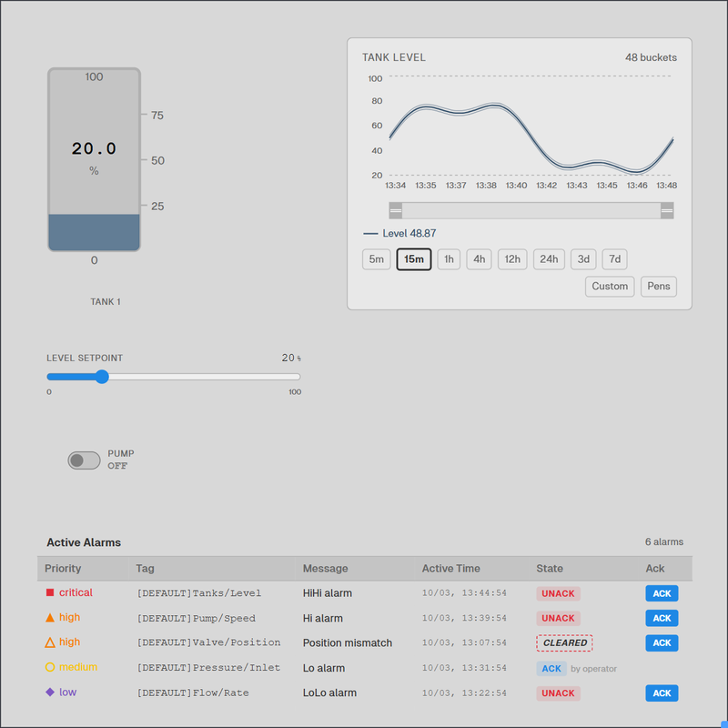The height and width of the screenshot is (728, 728).
Task: Select the 7d time range
Action: [x=614, y=259]
